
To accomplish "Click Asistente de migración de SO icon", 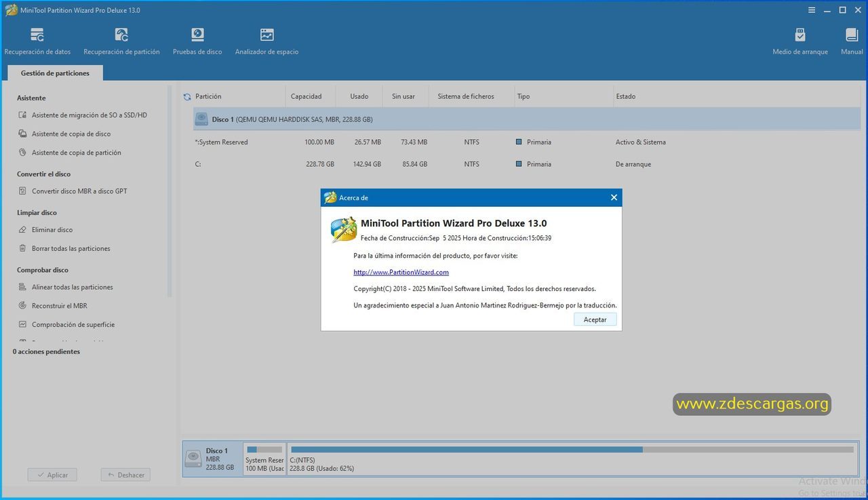I will pos(23,115).
